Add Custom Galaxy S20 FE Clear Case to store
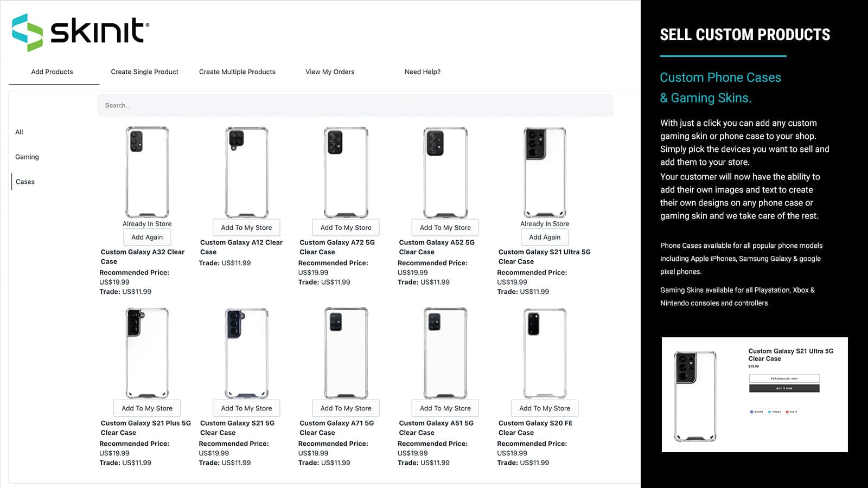 (544, 408)
